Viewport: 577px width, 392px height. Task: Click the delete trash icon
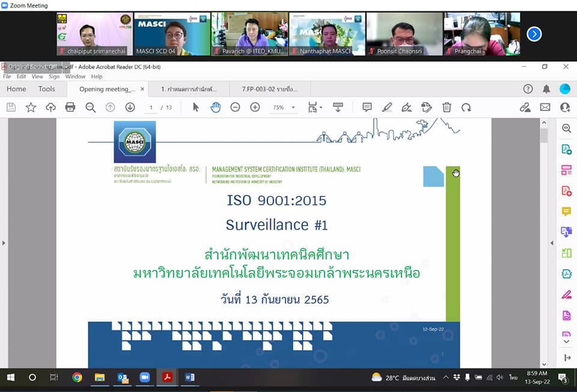[x=447, y=108]
